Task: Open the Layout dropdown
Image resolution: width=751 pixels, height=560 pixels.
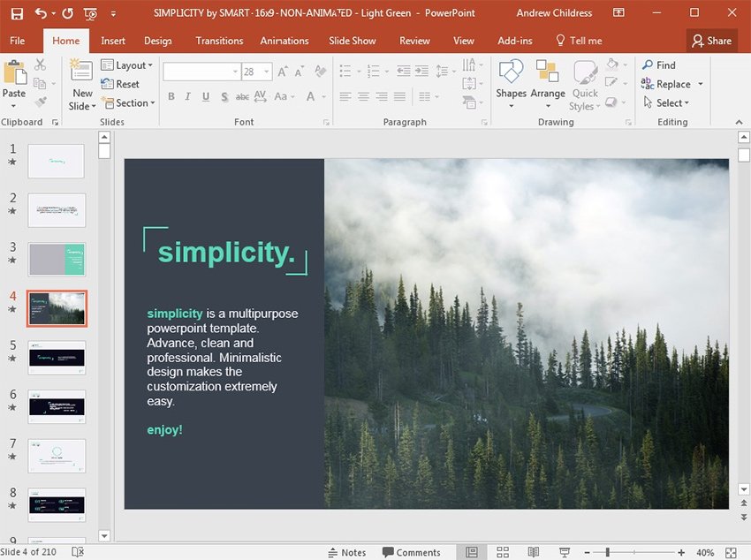Action: coord(127,65)
